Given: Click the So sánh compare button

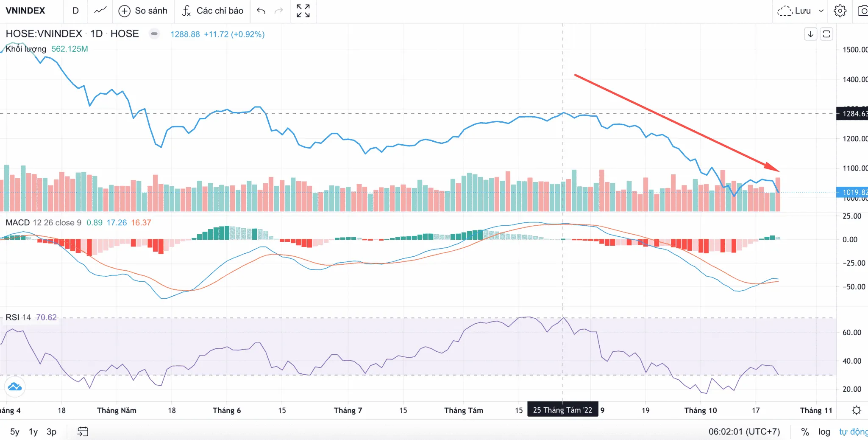Looking at the screenshot, I should pos(143,11).
